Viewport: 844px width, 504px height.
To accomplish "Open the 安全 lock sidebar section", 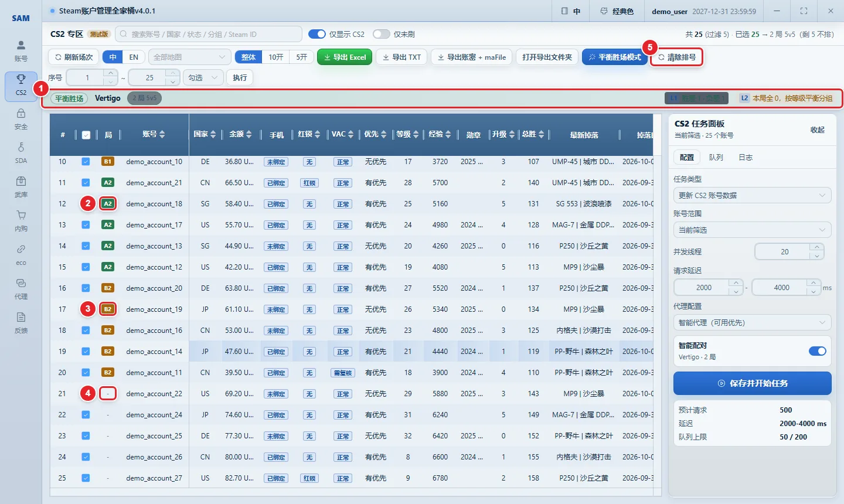I will click(21, 119).
